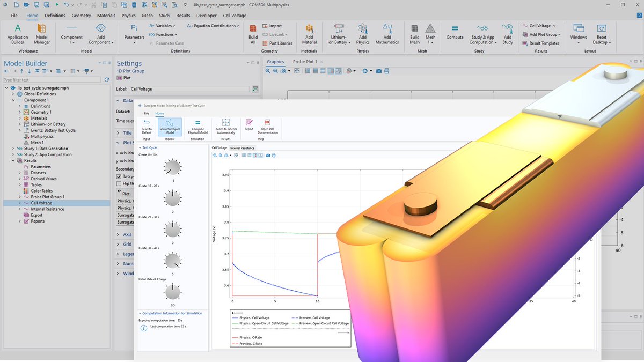Select the Lithium-Ion Battery tree node
This screenshot has width=644, height=362.
coord(48,124)
